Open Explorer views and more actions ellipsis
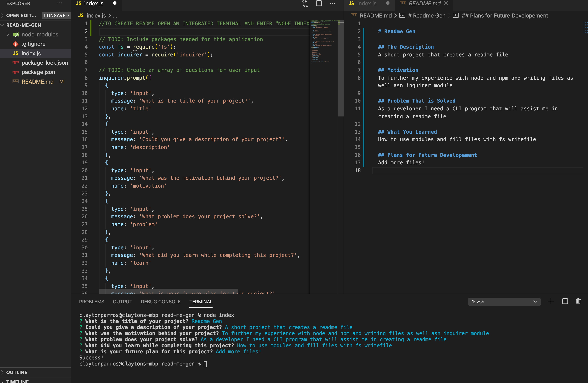 coord(59,3)
